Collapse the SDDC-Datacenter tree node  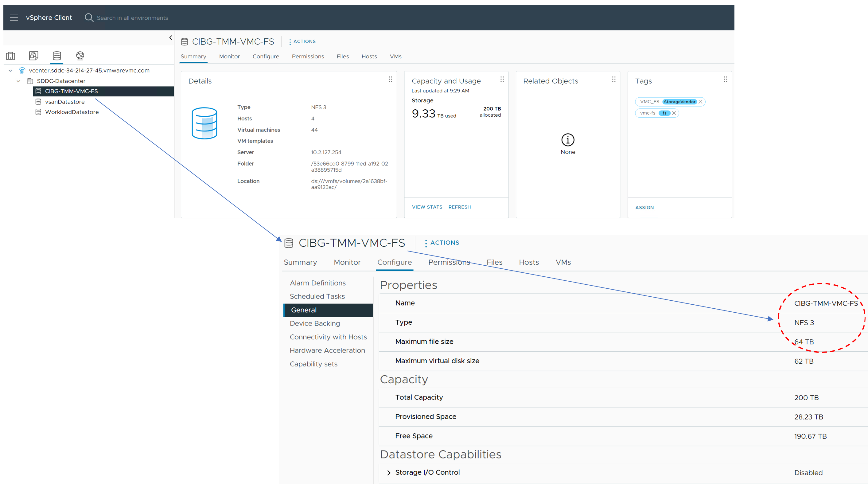(x=18, y=81)
